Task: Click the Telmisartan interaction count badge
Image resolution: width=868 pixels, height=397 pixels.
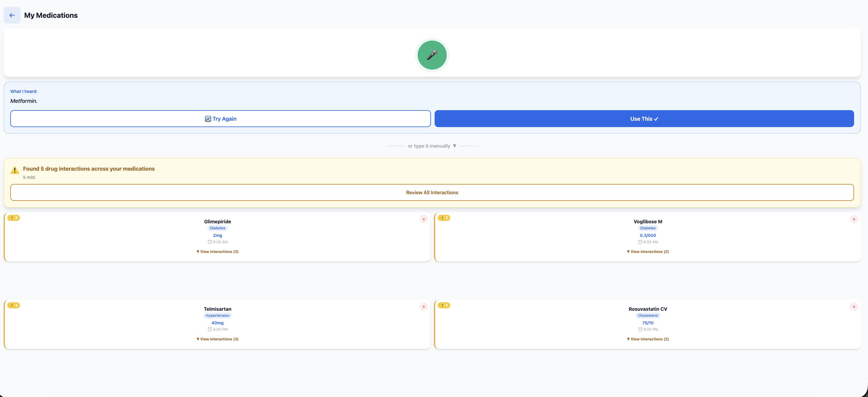Action: click(14, 305)
